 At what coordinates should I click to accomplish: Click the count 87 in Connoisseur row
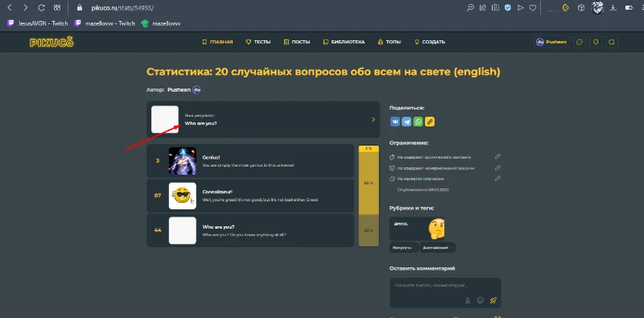click(158, 196)
